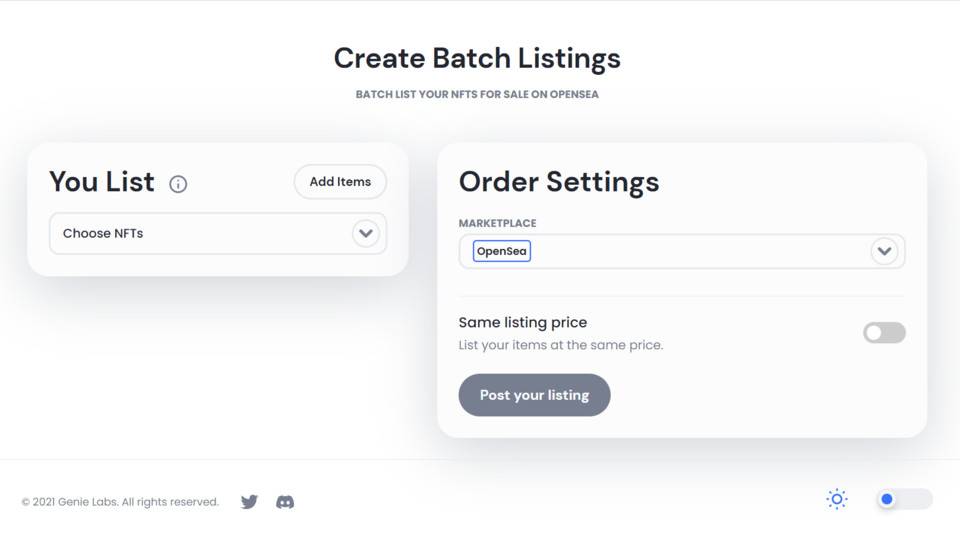Click the Add Items button
This screenshot has width=960, height=543.
(340, 182)
